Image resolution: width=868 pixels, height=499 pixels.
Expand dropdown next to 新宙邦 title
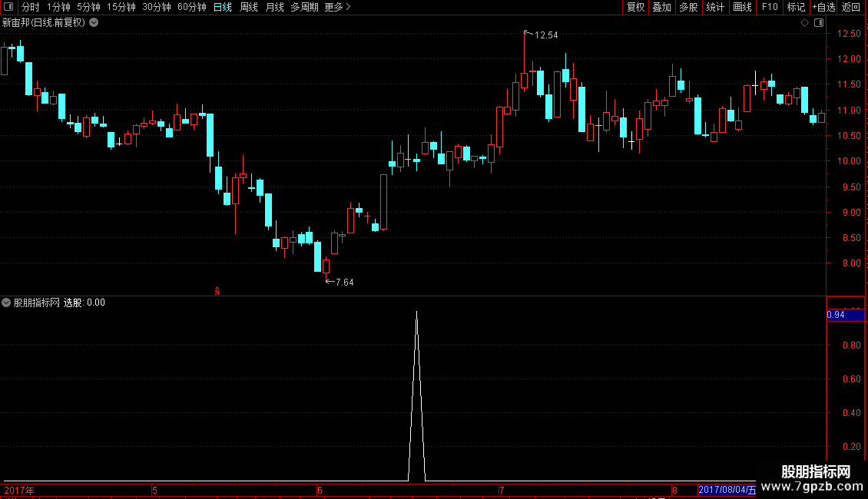94,22
